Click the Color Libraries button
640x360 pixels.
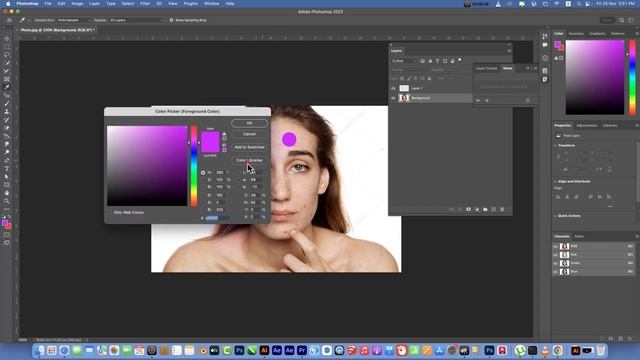click(x=249, y=160)
